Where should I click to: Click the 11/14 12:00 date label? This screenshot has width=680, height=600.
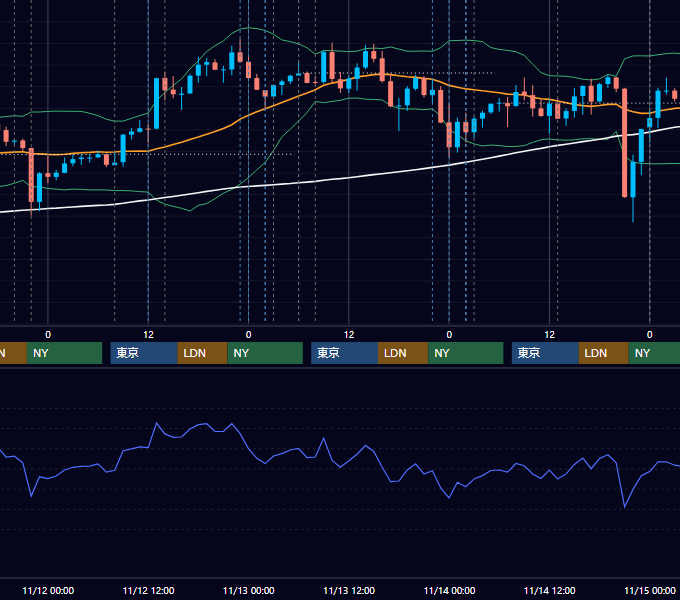tap(549, 590)
